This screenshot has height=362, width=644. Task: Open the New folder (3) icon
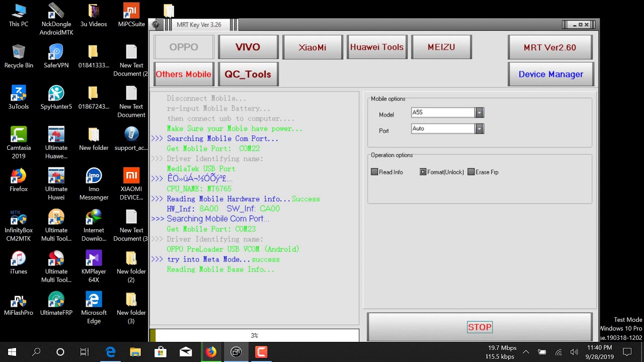pos(131,308)
